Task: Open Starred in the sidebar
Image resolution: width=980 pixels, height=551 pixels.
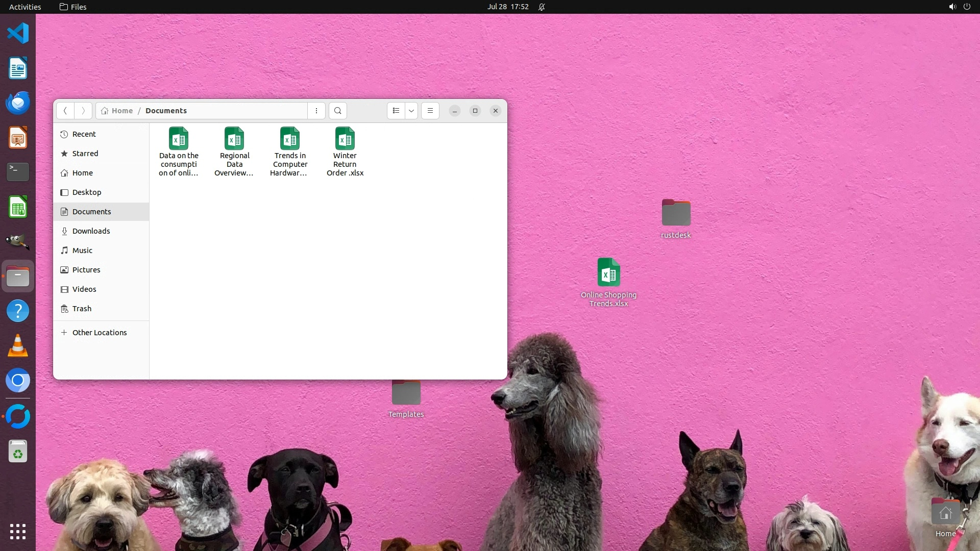Action: (85, 154)
